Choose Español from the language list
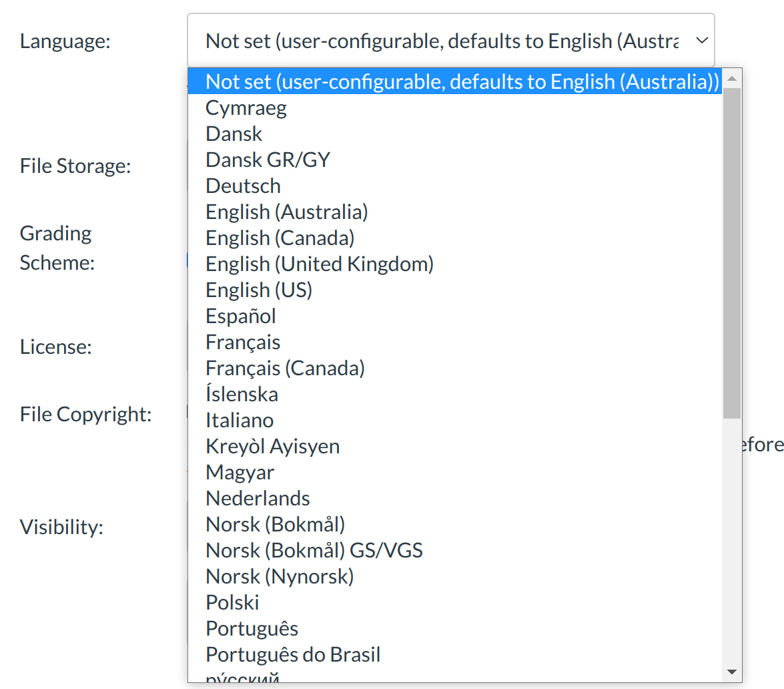 [x=241, y=316]
